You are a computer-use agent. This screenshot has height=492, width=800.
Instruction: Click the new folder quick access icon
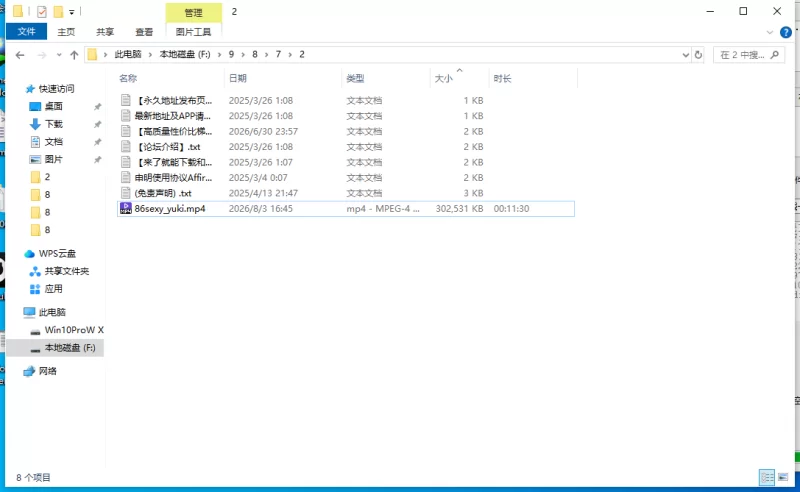coord(59,11)
